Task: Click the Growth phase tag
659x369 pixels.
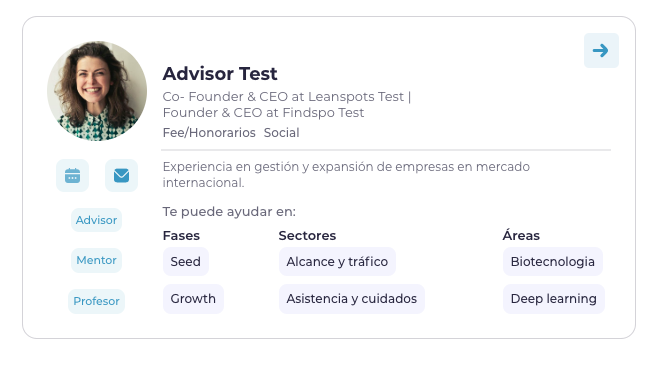Action: [x=193, y=299]
